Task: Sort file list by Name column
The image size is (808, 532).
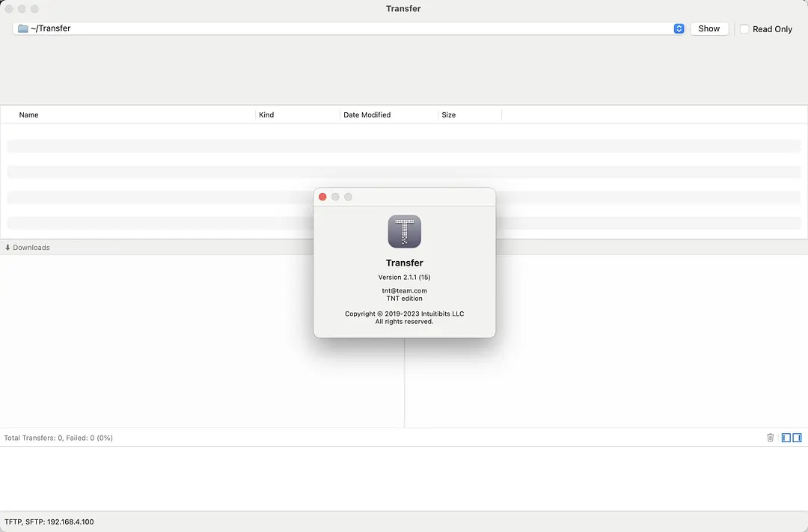Action: [x=28, y=114]
